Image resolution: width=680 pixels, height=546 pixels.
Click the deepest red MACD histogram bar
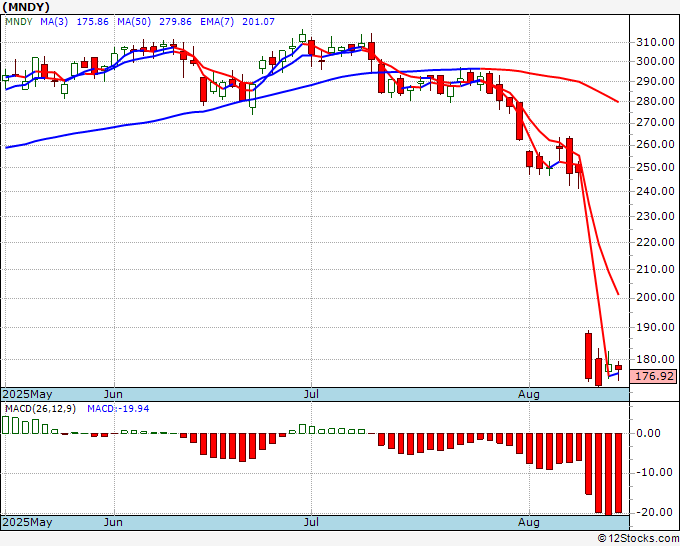coord(608,474)
